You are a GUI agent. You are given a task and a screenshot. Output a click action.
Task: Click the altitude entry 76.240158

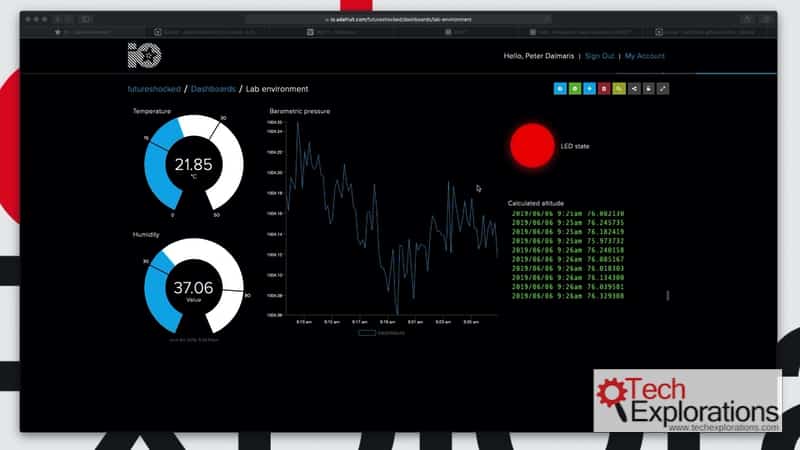click(568, 251)
